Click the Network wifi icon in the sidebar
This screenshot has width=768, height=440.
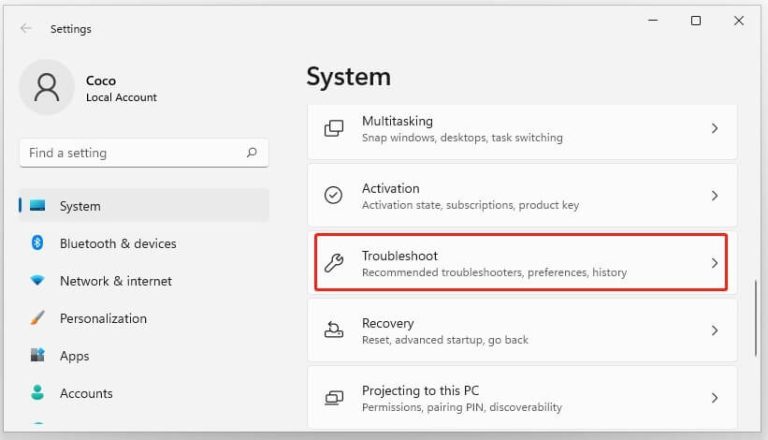tap(37, 280)
